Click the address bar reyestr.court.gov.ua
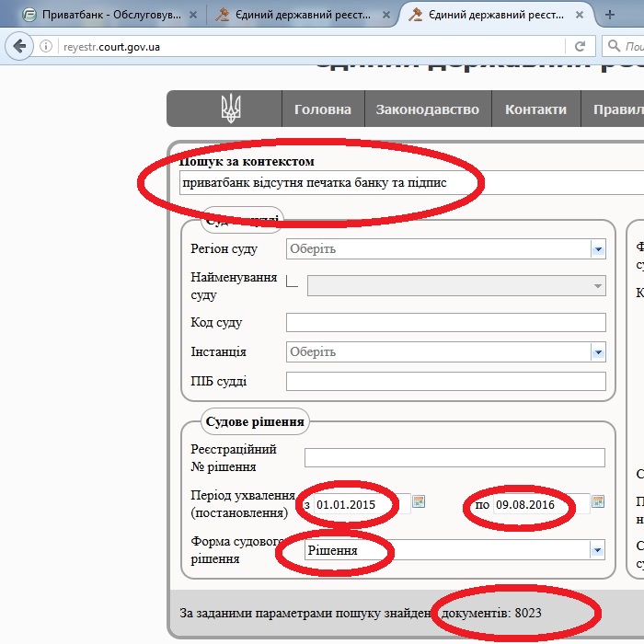The height and width of the screenshot is (644, 644). coord(312,46)
